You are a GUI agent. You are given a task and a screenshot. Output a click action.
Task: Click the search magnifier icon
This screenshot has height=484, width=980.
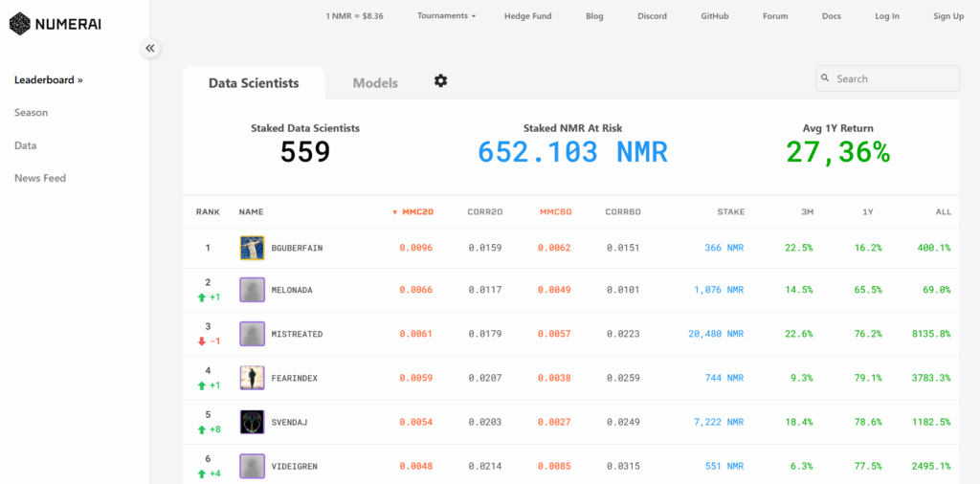[x=827, y=78]
